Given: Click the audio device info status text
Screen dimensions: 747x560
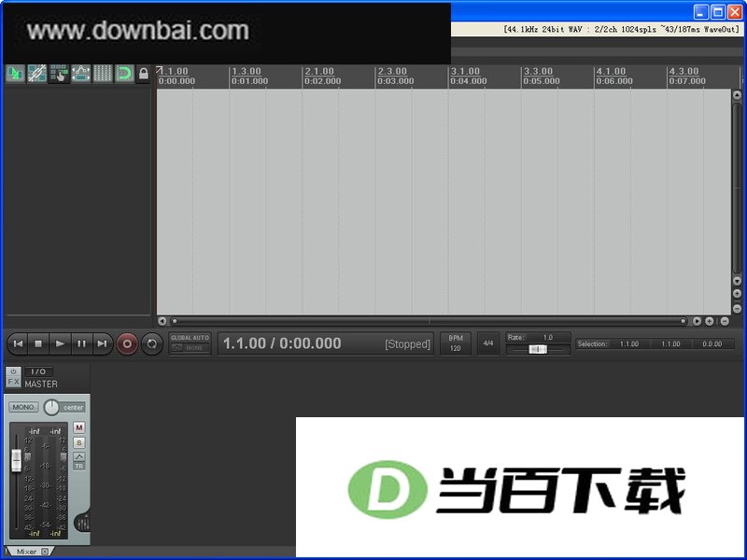Looking at the screenshot, I should pos(621,29).
